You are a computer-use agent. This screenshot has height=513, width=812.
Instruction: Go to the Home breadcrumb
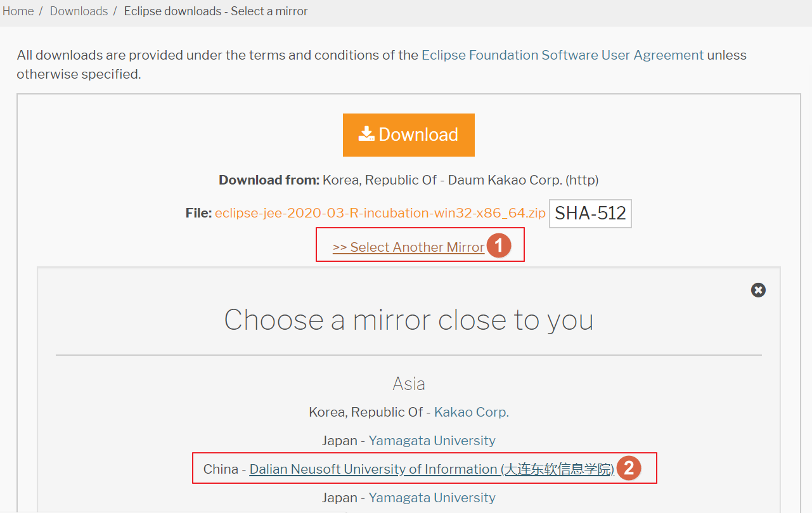click(18, 11)
